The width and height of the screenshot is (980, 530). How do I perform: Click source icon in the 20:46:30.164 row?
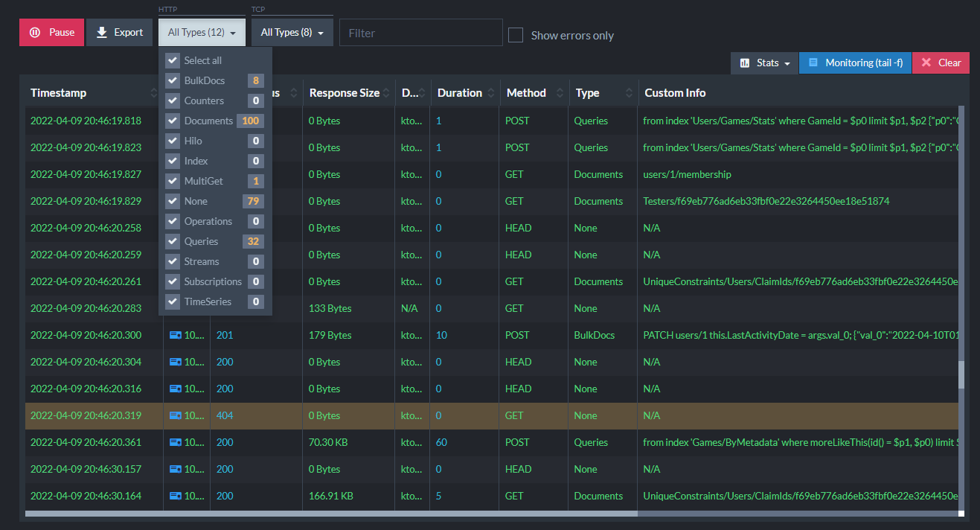pos(176,496)
